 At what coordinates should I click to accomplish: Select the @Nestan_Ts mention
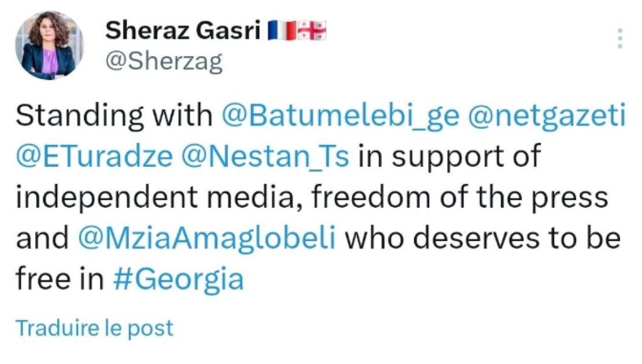(x=265, y=156)
